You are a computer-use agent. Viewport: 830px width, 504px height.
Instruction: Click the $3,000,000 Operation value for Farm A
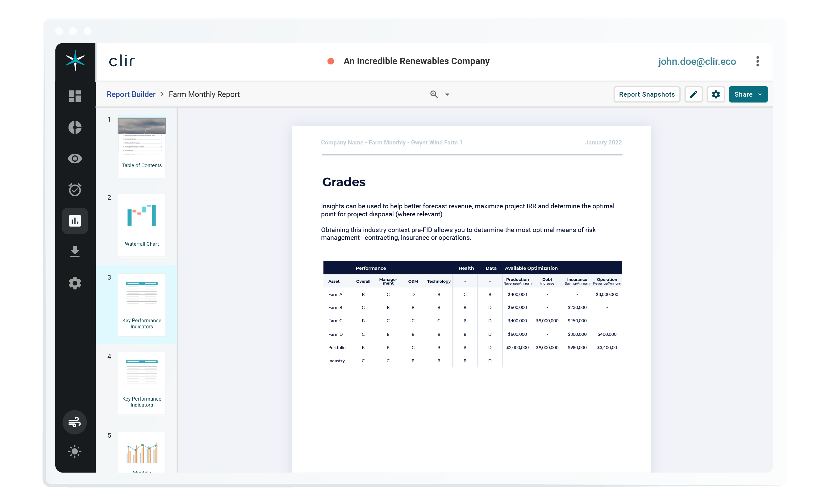[607, 294]
